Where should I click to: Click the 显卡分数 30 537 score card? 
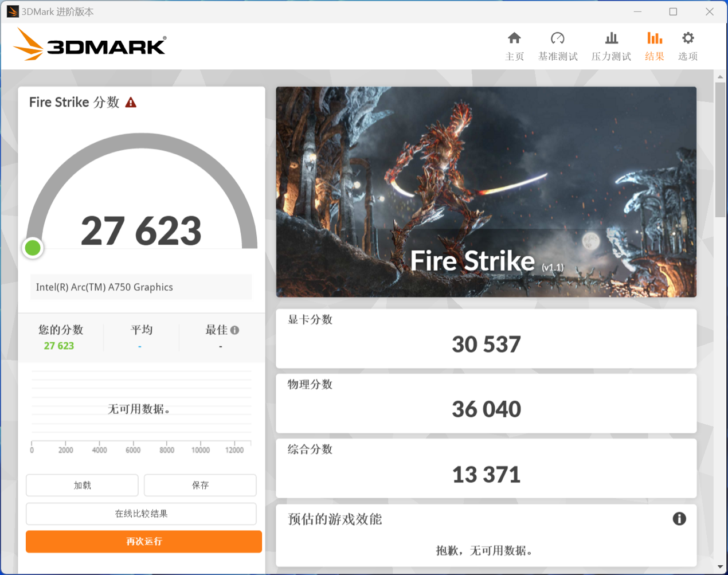[486, 339]
